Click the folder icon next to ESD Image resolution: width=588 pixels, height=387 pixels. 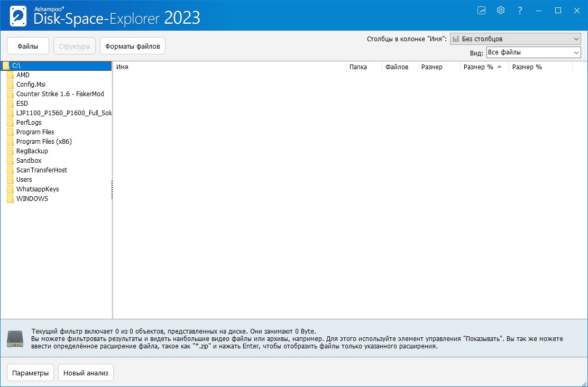click(x=10, y=104)
